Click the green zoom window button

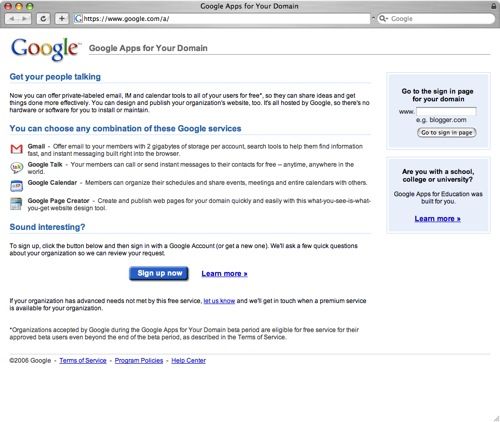click(x=30, y=6)
